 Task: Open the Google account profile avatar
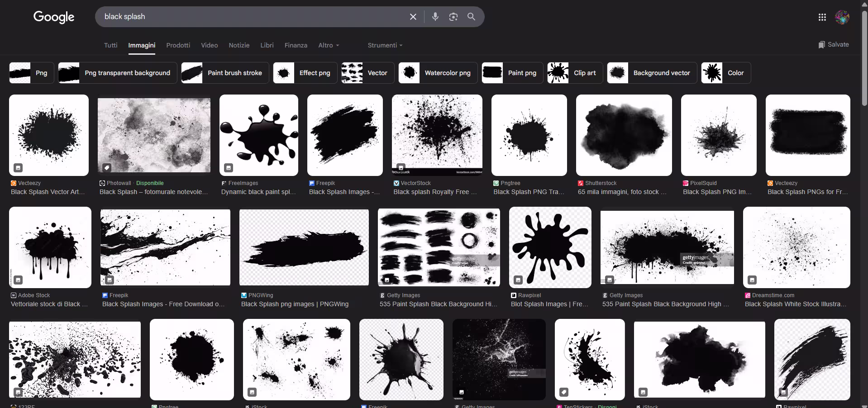tap(842, 17)
